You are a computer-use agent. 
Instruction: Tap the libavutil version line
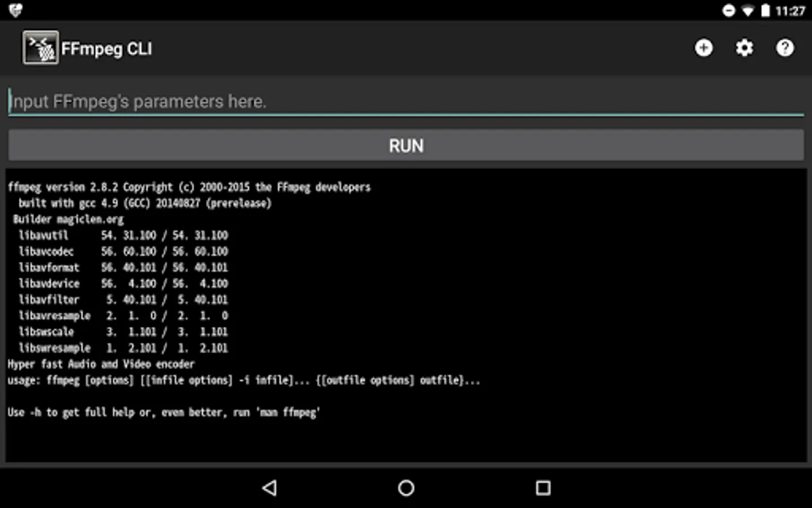coord(123,235)
